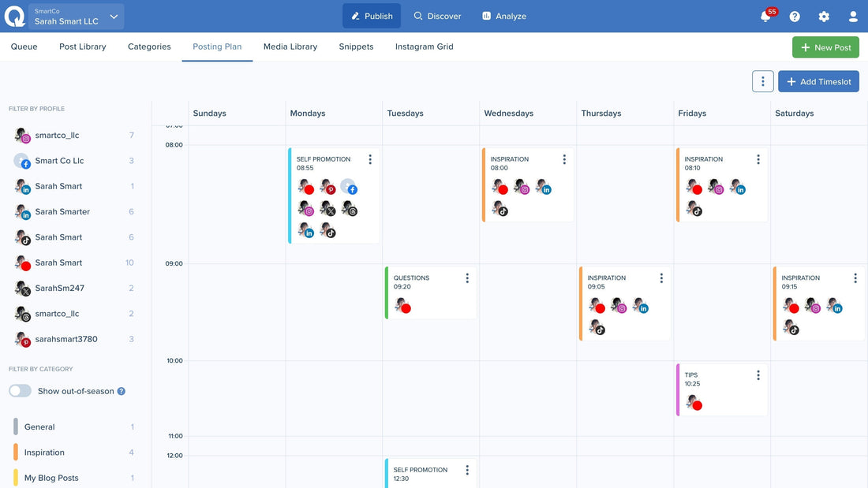Filter by My Blog Posts category
868x488 pixels.
point(74,478)
